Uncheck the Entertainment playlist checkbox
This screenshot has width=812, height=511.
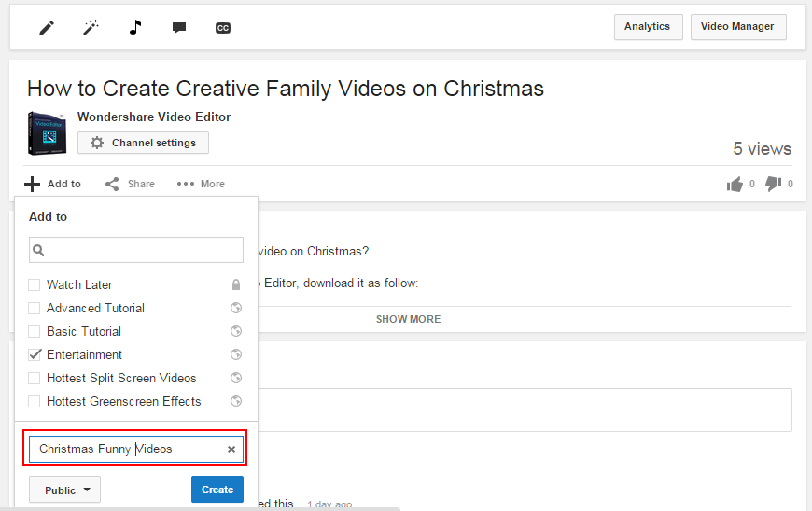pyautogui.click(x=35, y=354)
